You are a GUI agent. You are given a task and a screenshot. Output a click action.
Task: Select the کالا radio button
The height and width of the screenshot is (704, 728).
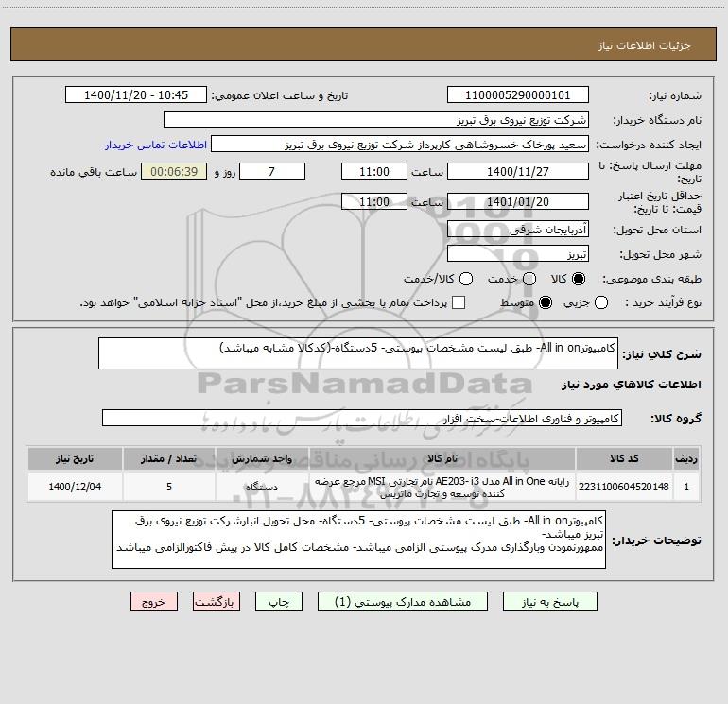tap(579, 279)
